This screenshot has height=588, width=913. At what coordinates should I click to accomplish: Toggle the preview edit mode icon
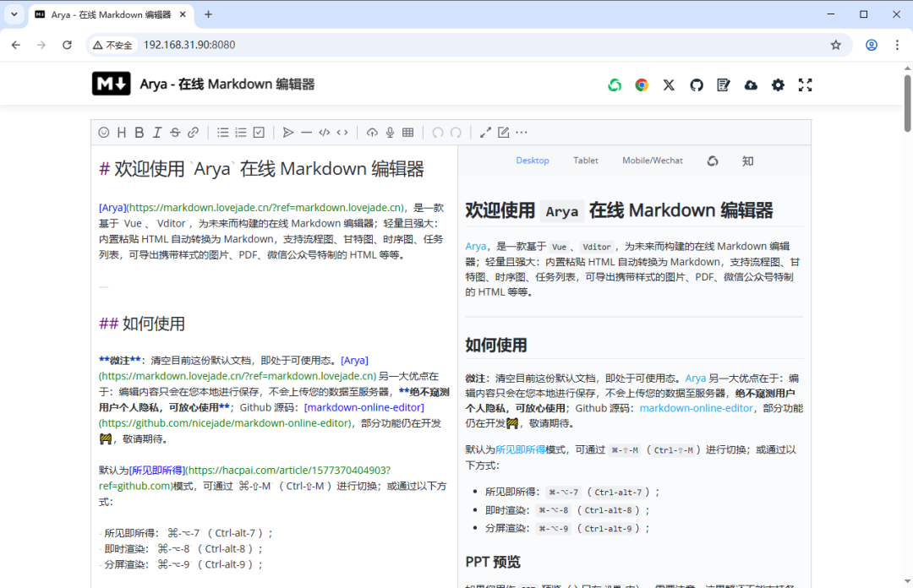pos(503,132)
